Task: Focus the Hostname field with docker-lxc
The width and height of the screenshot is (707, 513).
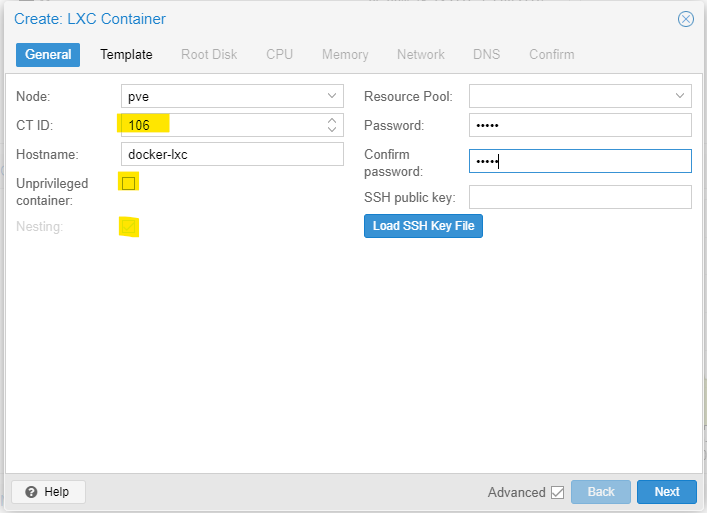Action: (x=231, y=154)
